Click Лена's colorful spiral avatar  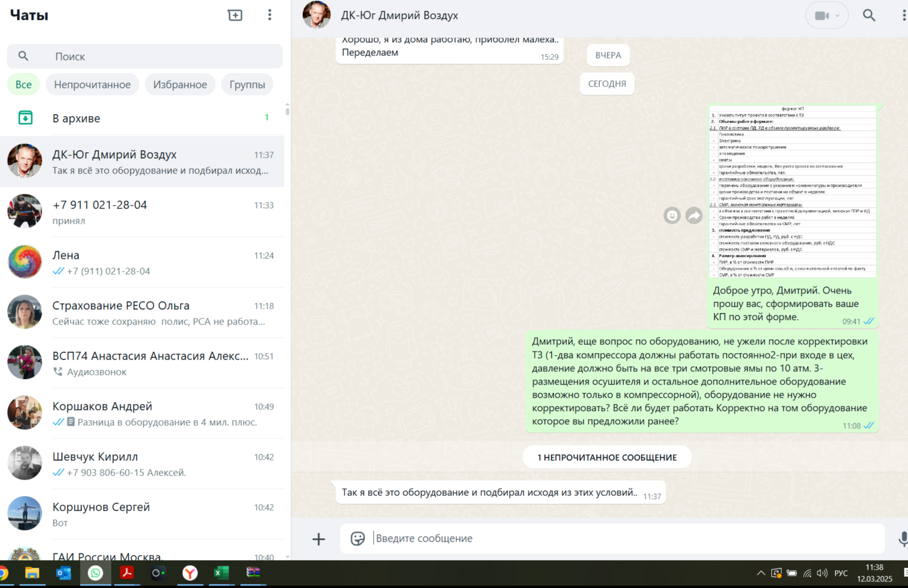[24, 261]
